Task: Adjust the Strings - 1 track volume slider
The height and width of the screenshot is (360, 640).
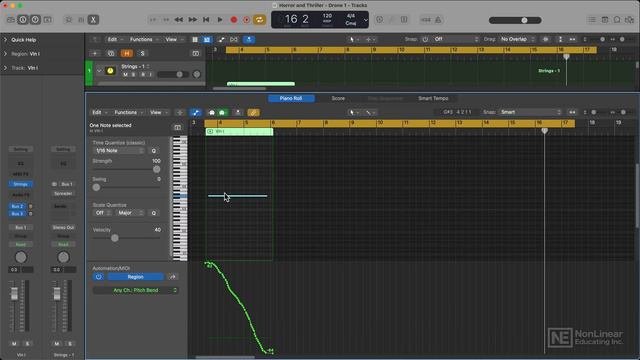Action: point(173,75)
